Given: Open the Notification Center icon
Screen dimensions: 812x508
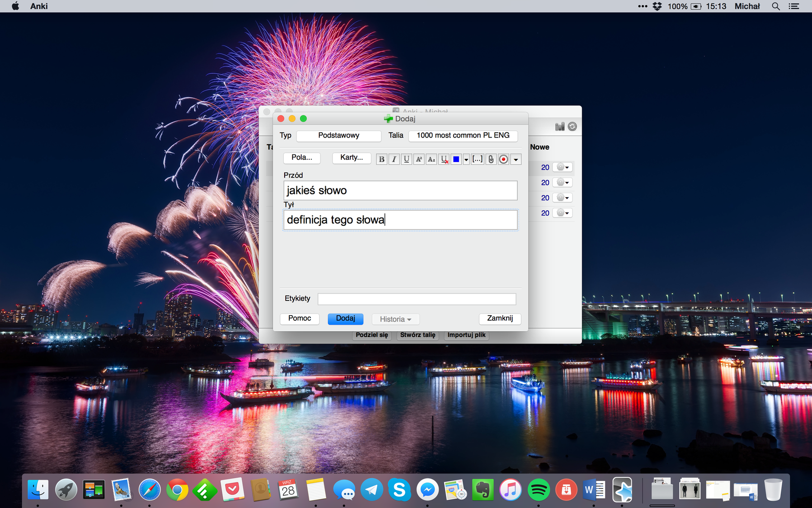Looking at the screenshot, I should 794,6.
